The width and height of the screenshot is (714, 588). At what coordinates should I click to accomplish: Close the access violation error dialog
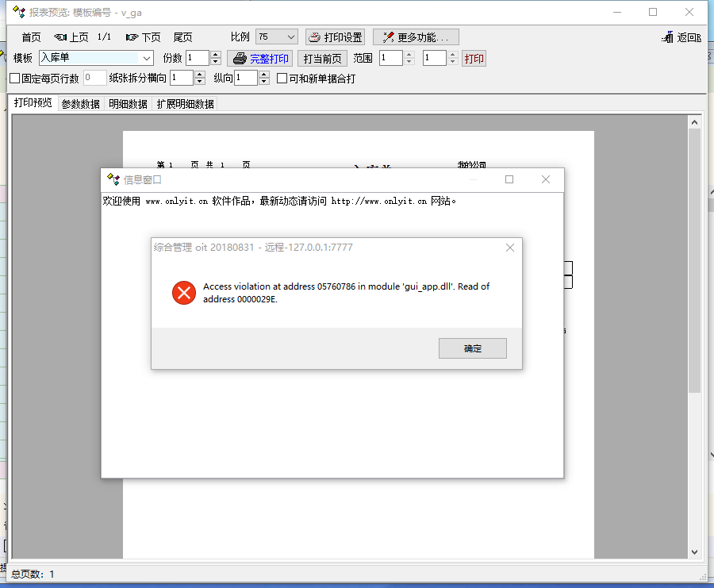(510, 248)
